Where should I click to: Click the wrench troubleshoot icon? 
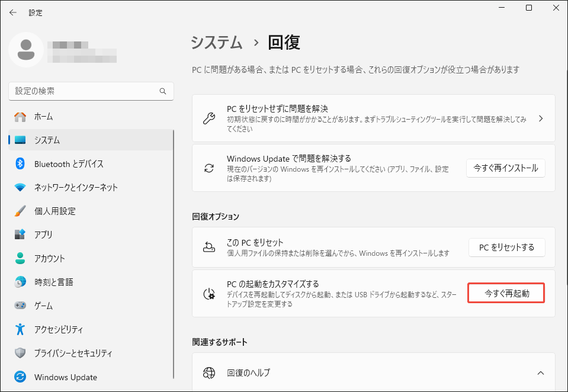209,118
